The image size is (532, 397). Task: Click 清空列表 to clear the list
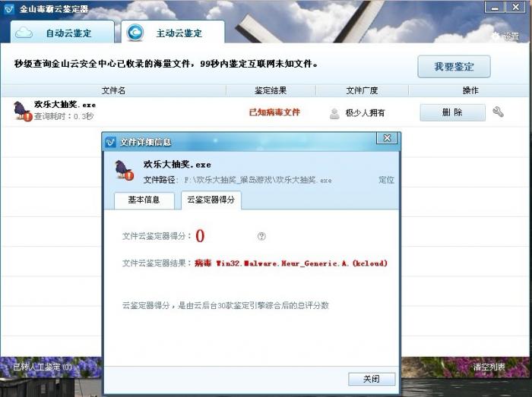[x=489, y=367]
